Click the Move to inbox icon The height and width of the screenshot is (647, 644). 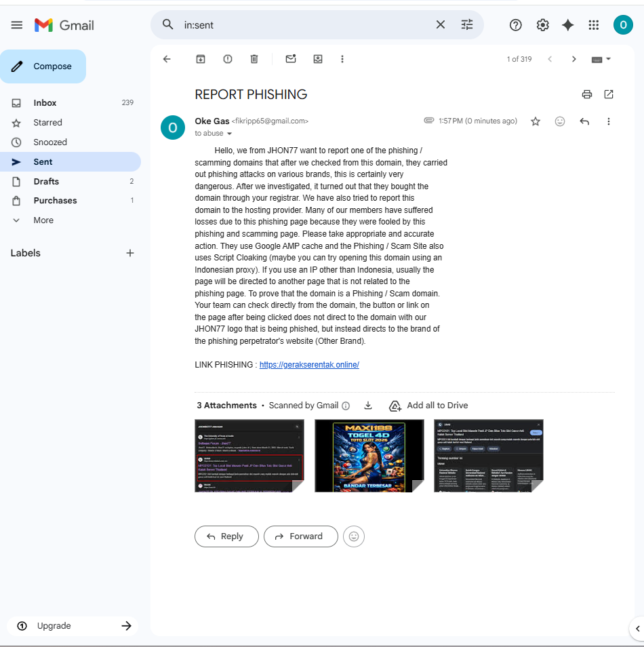[318, 59]
